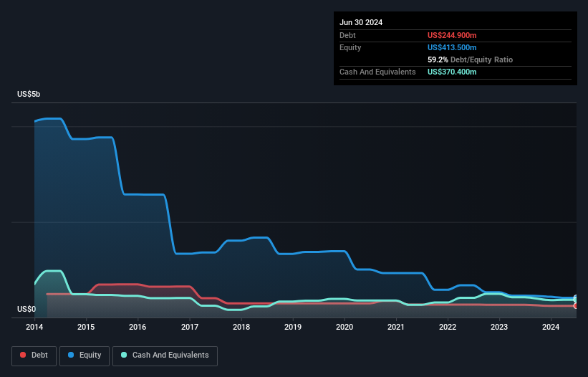Screen dimensions: 588x377
Task: Click the US$370.400m cash value
Action: 452,72
